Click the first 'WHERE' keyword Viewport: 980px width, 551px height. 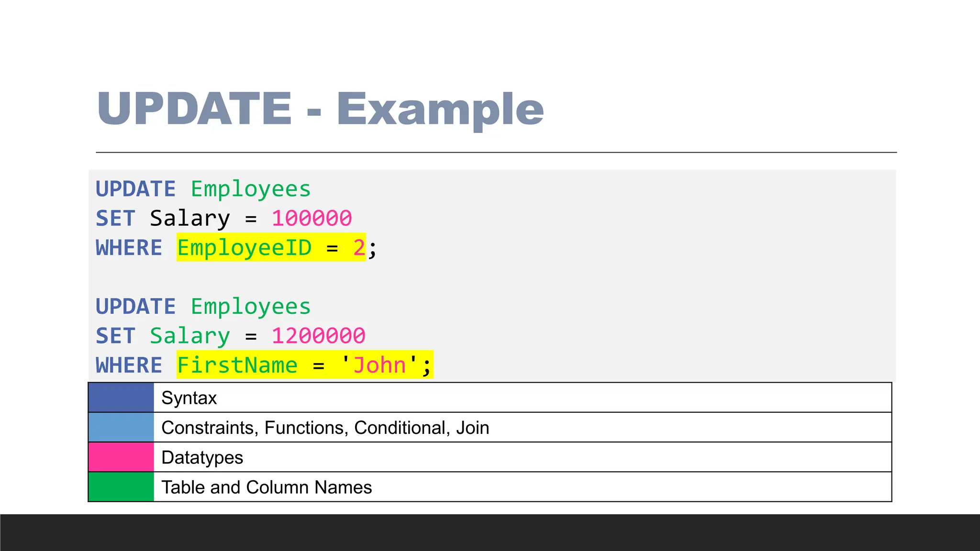coord(129,248)
